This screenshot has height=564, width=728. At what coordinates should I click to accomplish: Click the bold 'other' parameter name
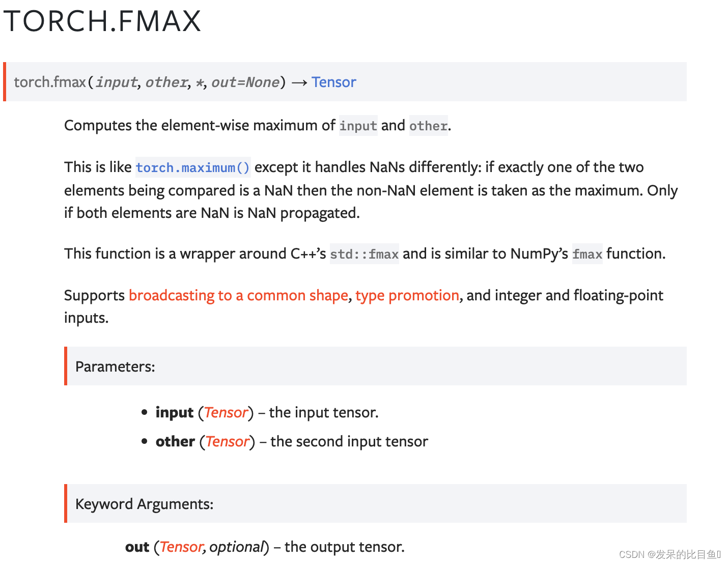click(175, 441)
